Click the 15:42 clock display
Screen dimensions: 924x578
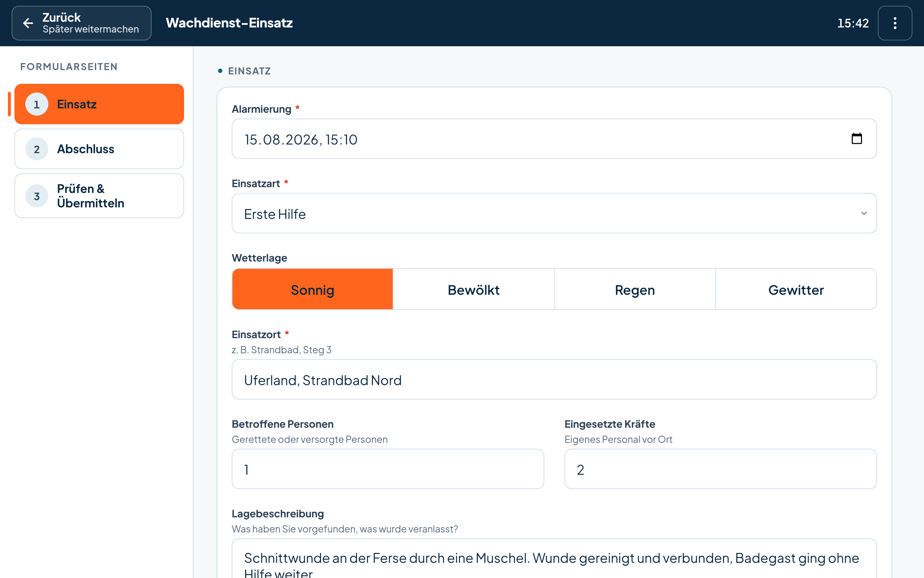(x=853, y=23)
